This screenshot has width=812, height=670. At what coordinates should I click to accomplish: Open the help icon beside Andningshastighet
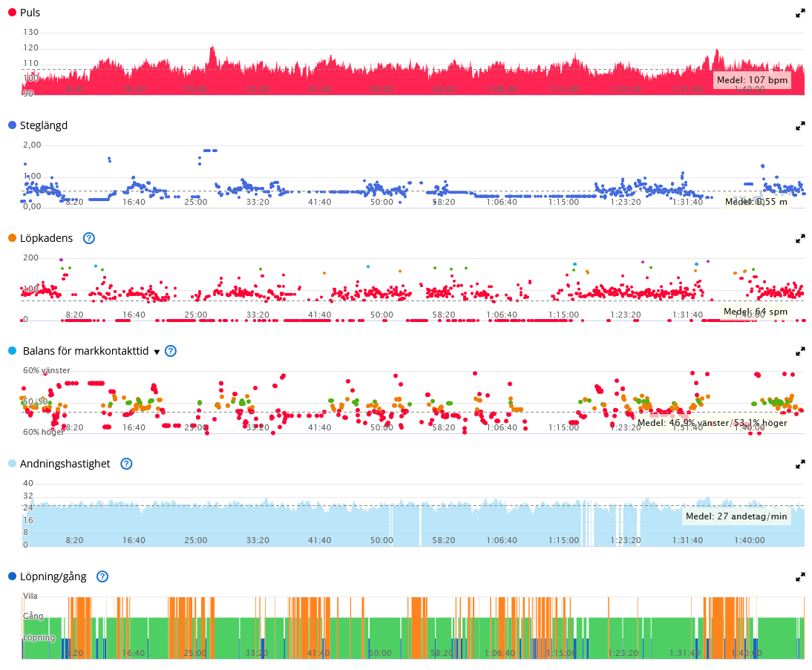pos(126,464)
